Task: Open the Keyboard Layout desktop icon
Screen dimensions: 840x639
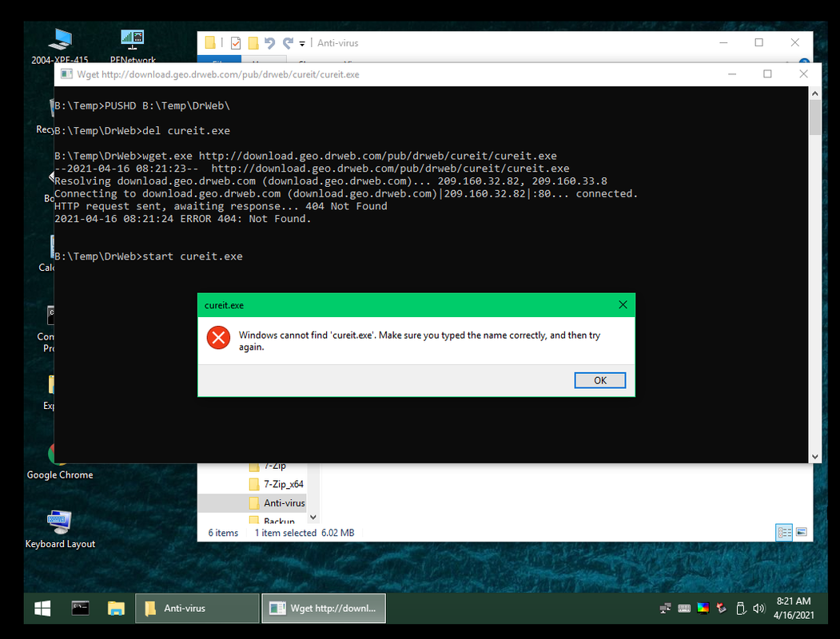Action: coord(59,529)
